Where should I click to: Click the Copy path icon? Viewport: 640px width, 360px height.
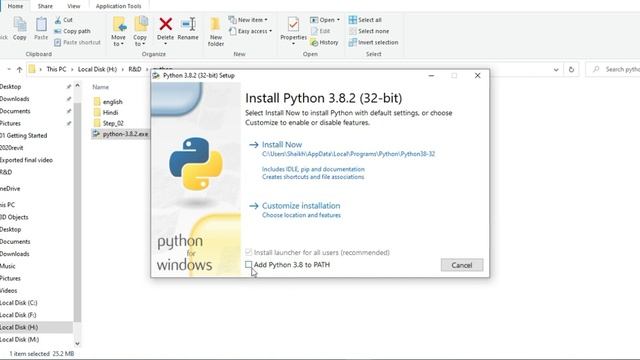point(58,31)
